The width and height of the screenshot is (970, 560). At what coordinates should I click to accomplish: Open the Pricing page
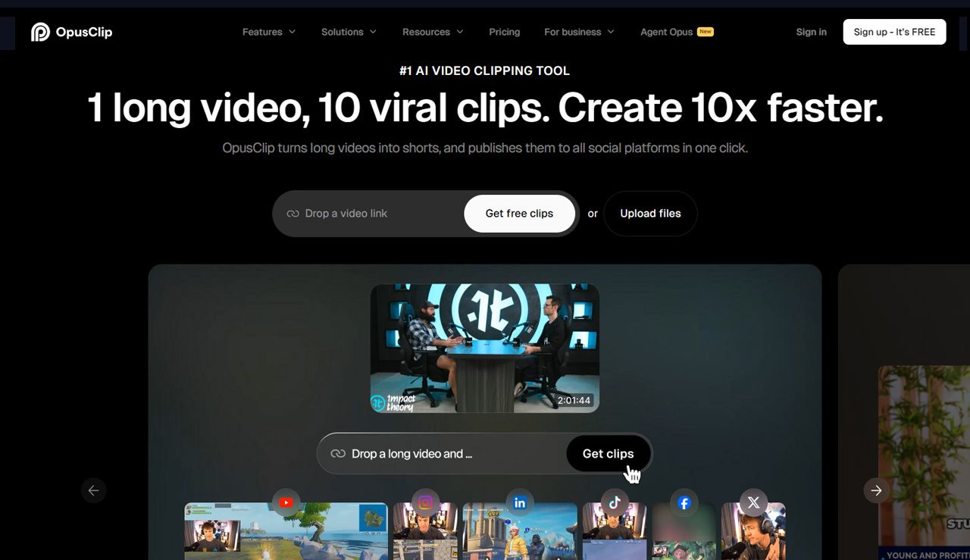click(505, 32)
